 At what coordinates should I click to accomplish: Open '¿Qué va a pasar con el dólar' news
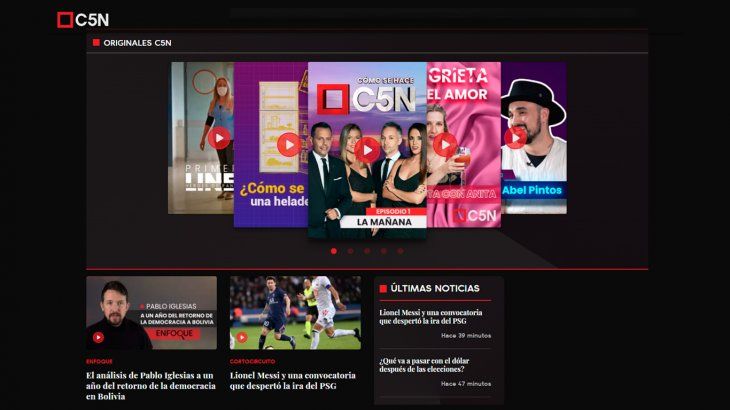424,365
